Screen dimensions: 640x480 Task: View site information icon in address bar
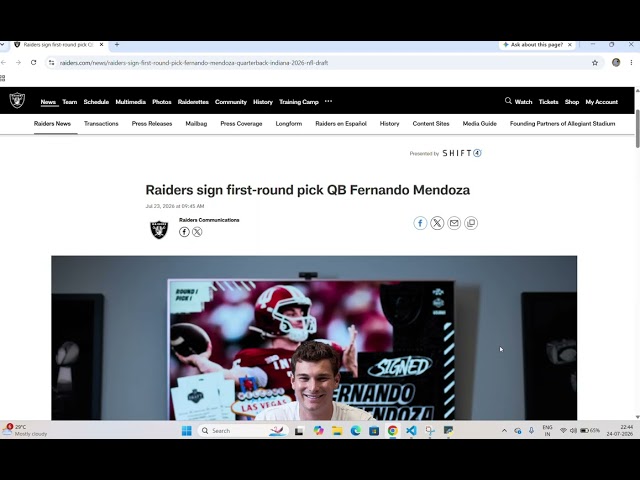[x=51, y=62]
